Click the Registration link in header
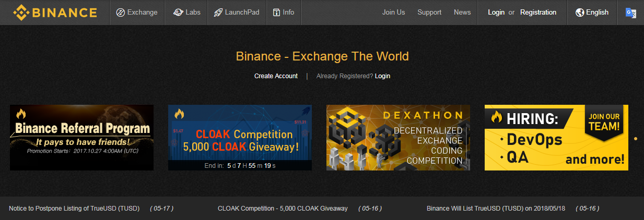 click(x=538, y=13)
